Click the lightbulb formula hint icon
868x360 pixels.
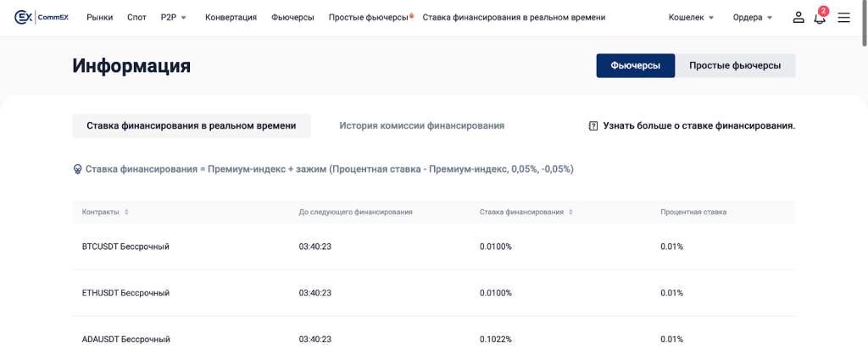coord(78,169)
